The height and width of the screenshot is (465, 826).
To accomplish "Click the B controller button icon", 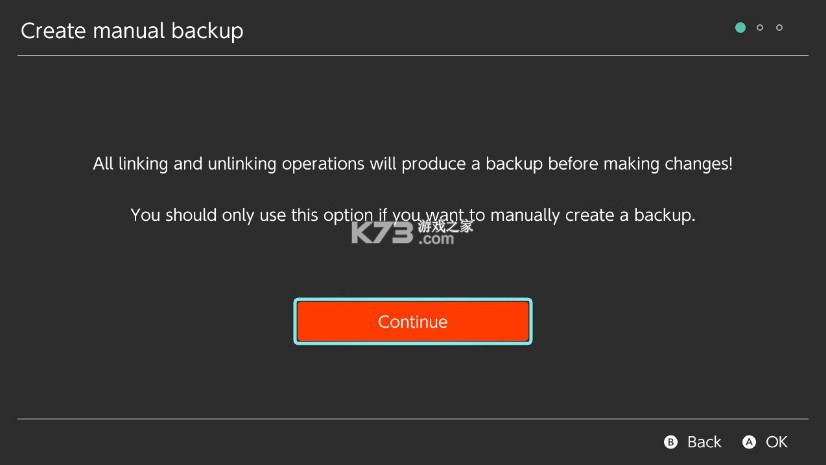I will [x=671, y=442].
